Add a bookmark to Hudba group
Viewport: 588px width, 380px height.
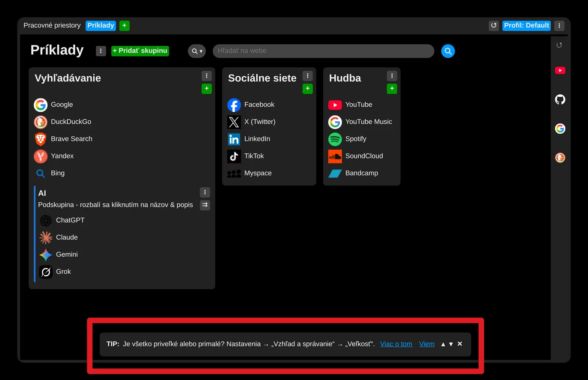pyautogui.click(x=392, y=89)
